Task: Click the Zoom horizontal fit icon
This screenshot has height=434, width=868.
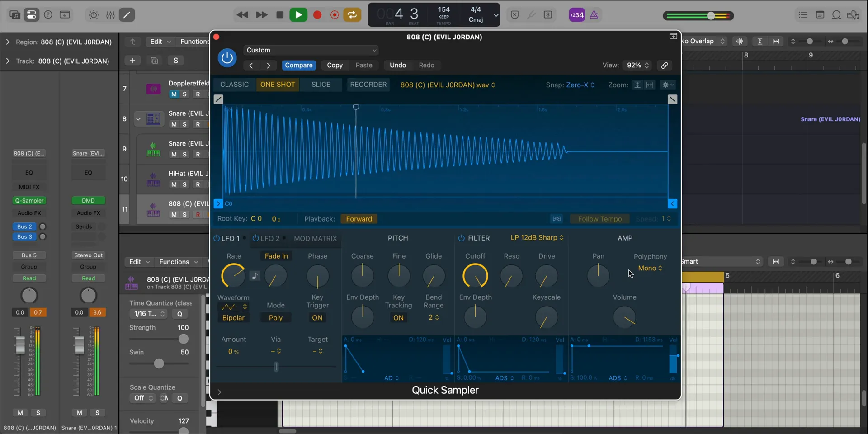Action: pos(650,85)
